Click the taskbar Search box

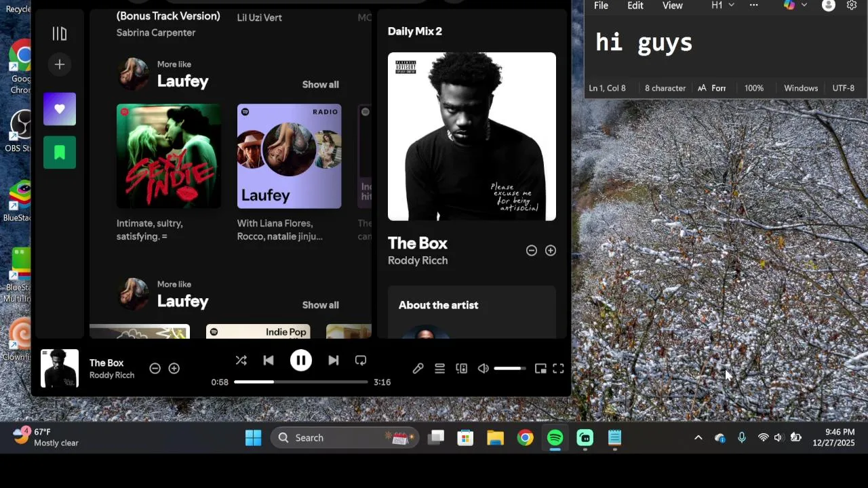click(x=344, y=438)
